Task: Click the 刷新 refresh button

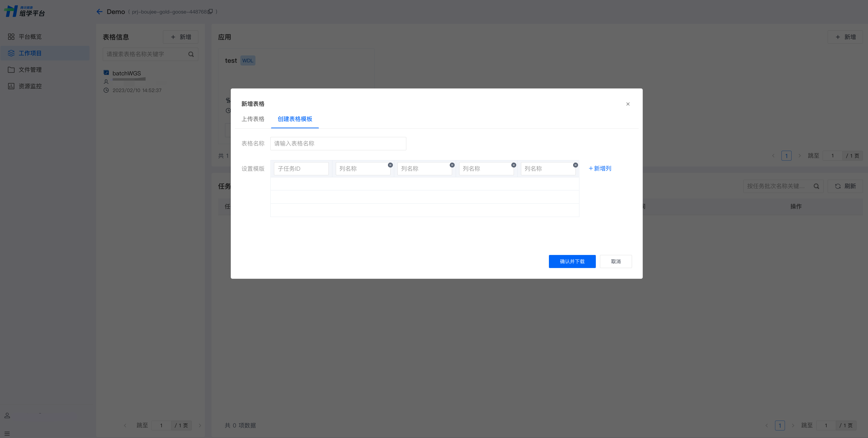Action: click(x=845, y=186)
